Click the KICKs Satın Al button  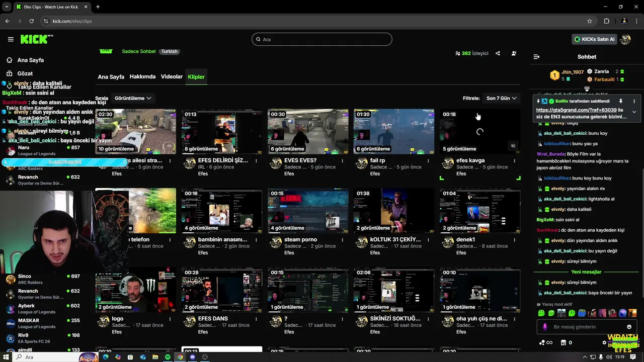tap(594, 39)
